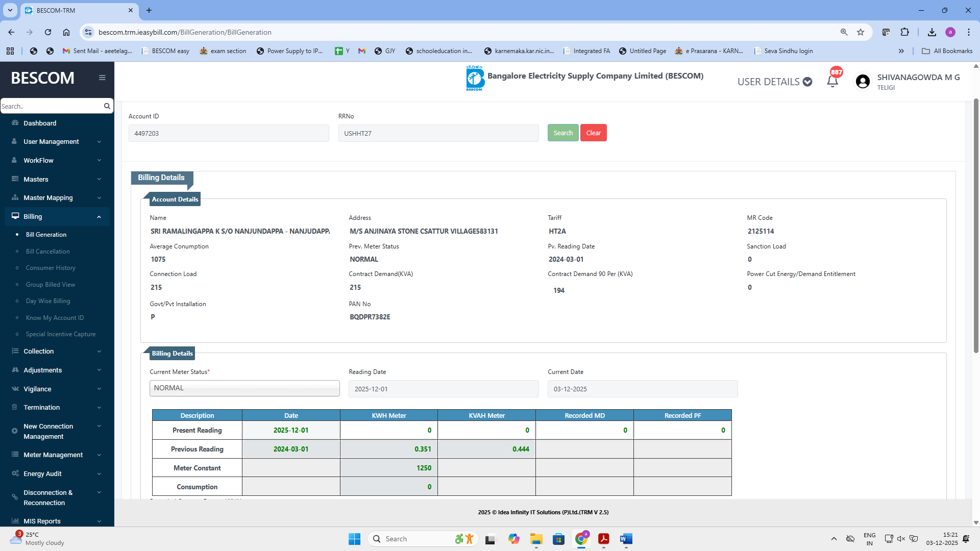Click the page vertical scrollbar
This screenshot has height=551, width=980.
coord(976,224)
